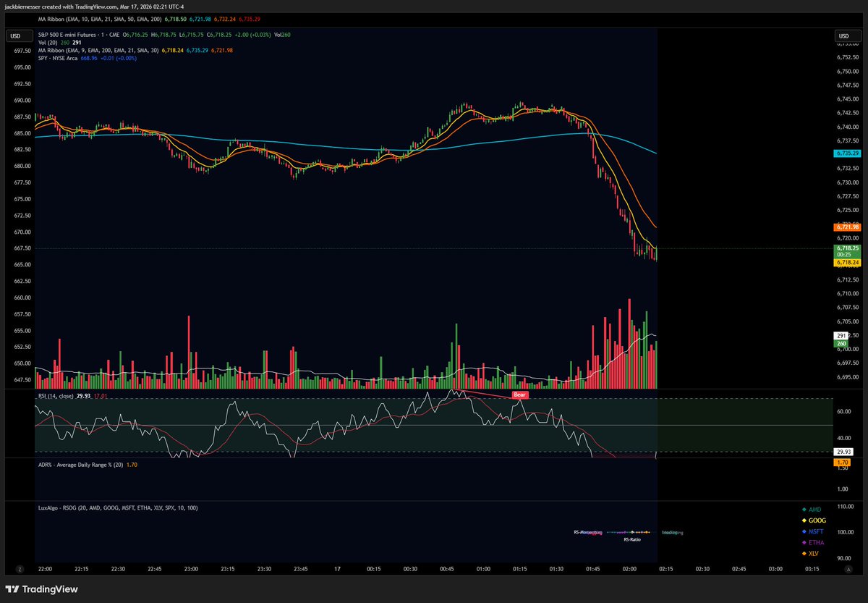Viewport: 868px width, 603px height.
Task: Click the GOOG entry in RSOG legend
Action: pyautogui.click(x=814, y=520)
